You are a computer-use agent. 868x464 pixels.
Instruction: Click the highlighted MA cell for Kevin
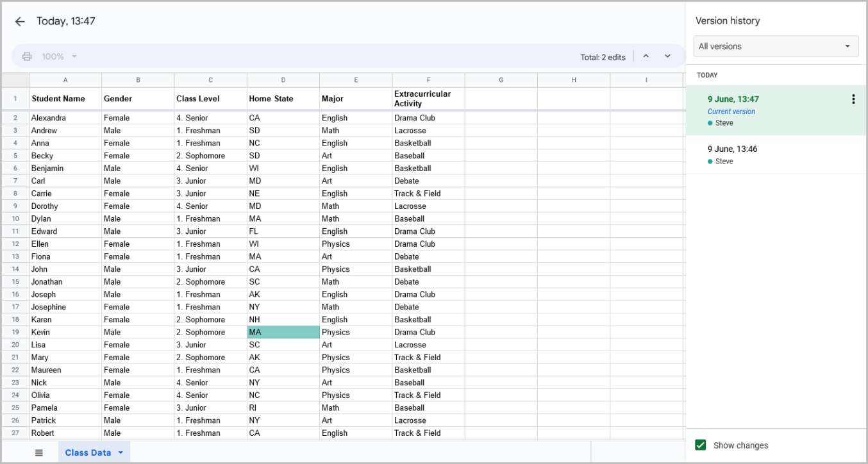283,332
